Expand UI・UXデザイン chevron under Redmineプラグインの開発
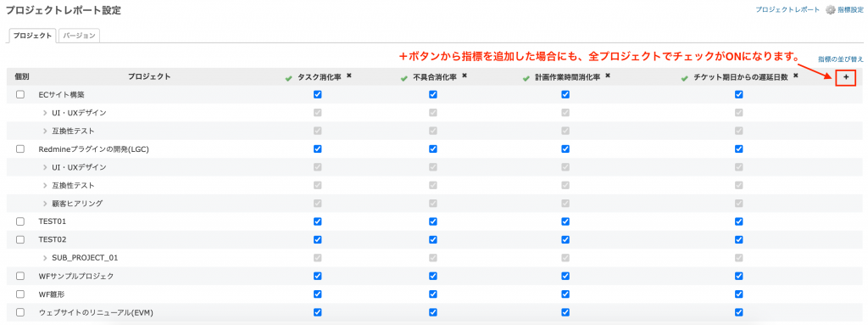868x325 pixels. 45,167
